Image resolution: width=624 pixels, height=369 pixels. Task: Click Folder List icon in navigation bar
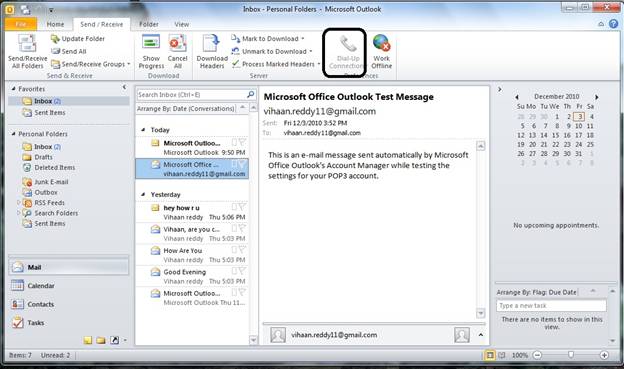[101, 340]
